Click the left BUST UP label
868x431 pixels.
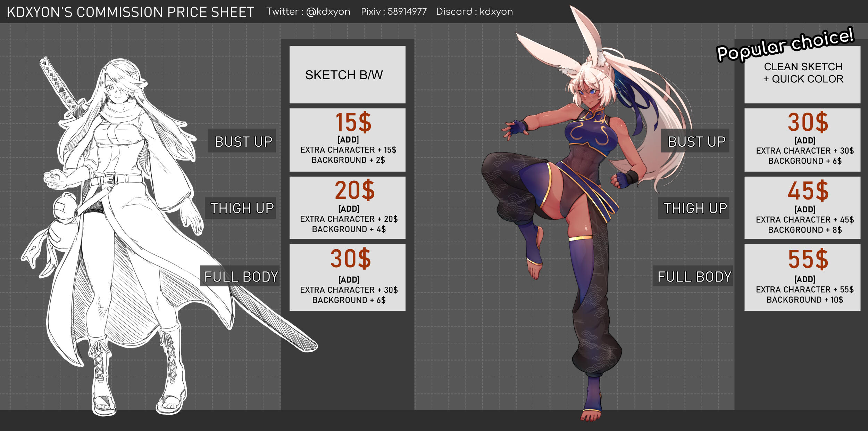243,141
